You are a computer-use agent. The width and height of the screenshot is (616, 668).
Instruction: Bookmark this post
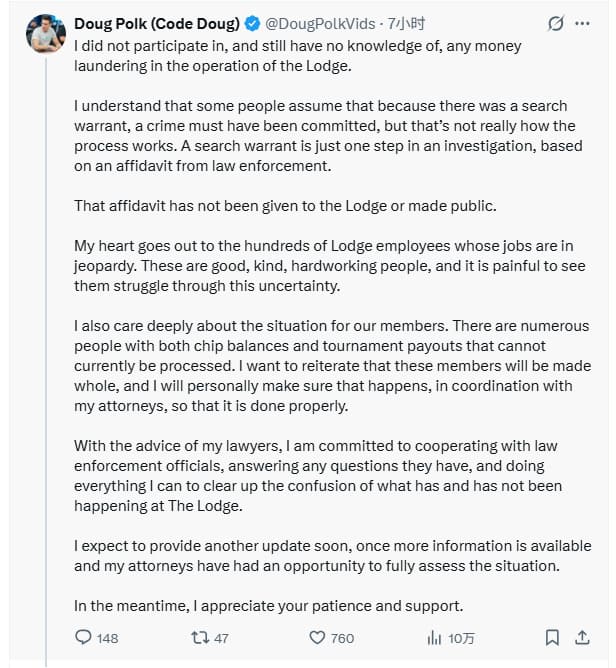[552, 637]
